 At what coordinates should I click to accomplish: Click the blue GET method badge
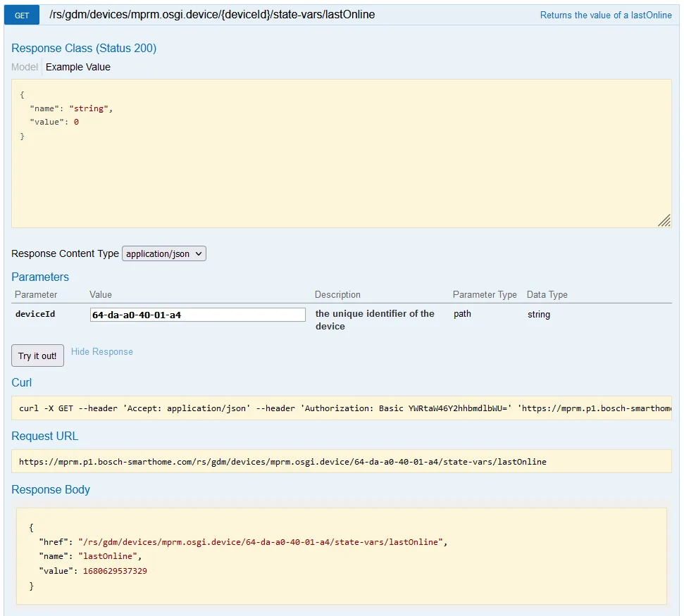[x=22, y=15]
